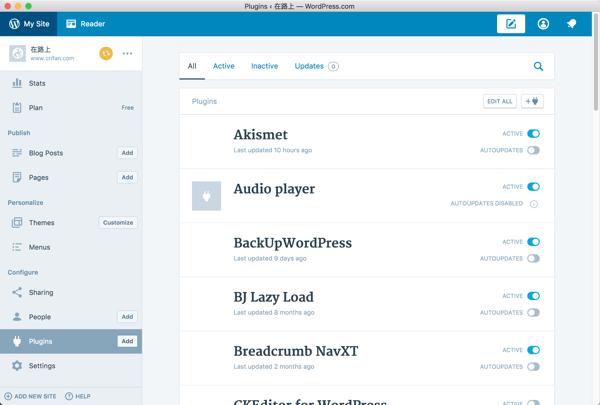The image size is (600, 405).
Task: Switch to the Inactive plugins tab
Action: (264, 66)
